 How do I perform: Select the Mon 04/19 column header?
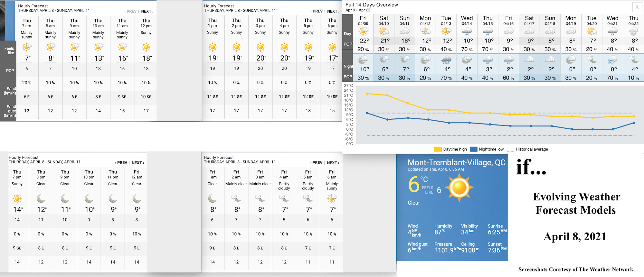571,20
